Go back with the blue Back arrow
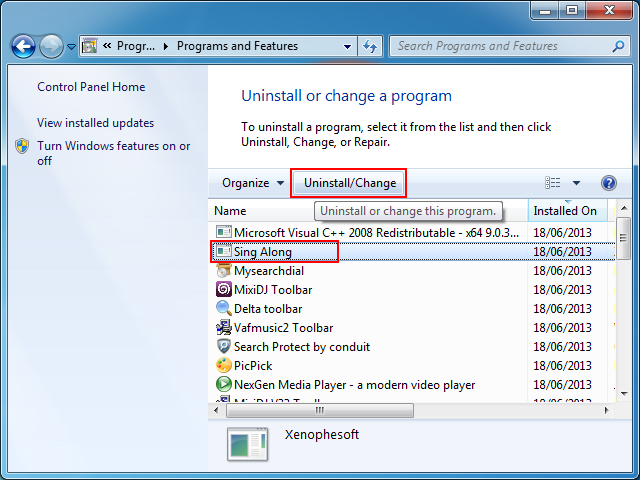This screenshot has width=640, height=480. tap(23, 46)
